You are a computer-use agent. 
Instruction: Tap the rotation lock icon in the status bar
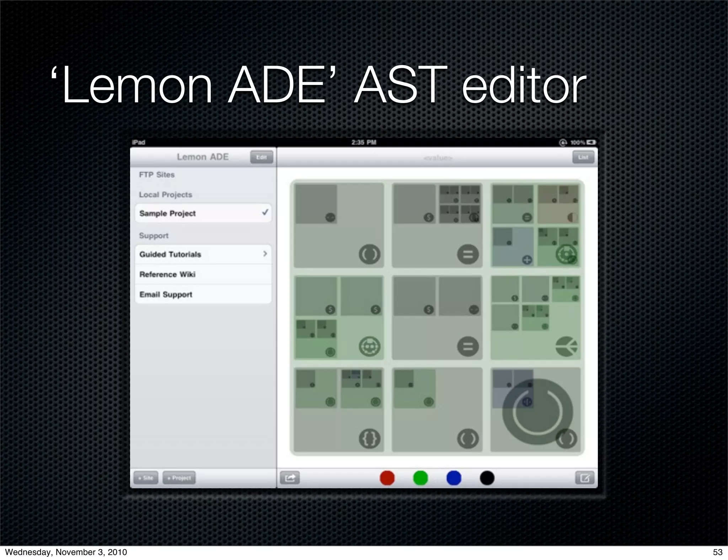(563, 142)
